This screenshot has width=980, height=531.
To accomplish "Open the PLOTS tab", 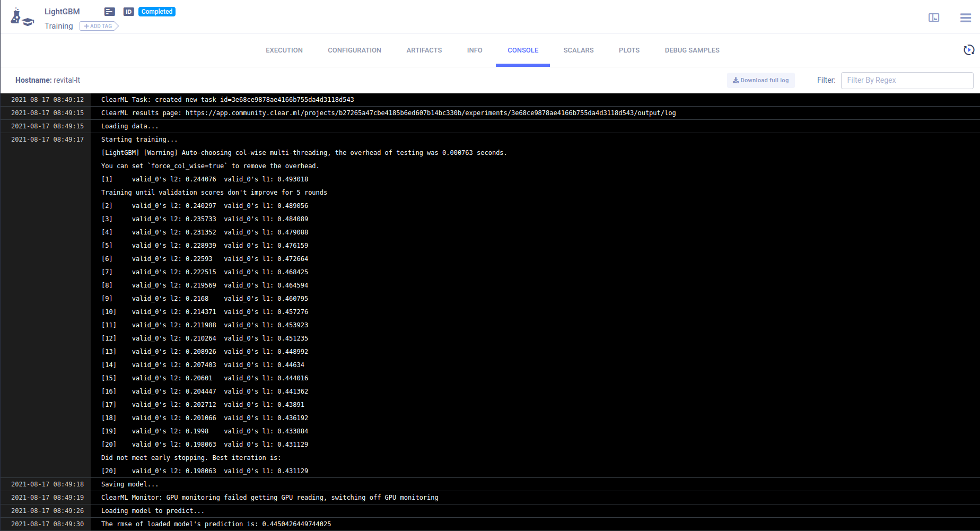I will tap(629, 50).
